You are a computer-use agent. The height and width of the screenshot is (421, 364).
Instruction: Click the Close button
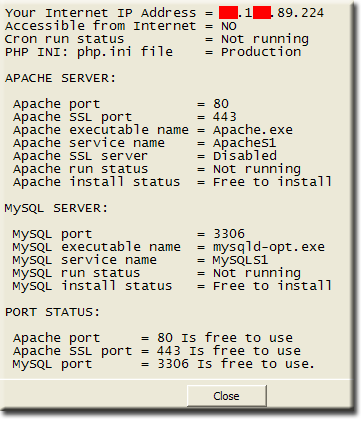pos(227,396)
